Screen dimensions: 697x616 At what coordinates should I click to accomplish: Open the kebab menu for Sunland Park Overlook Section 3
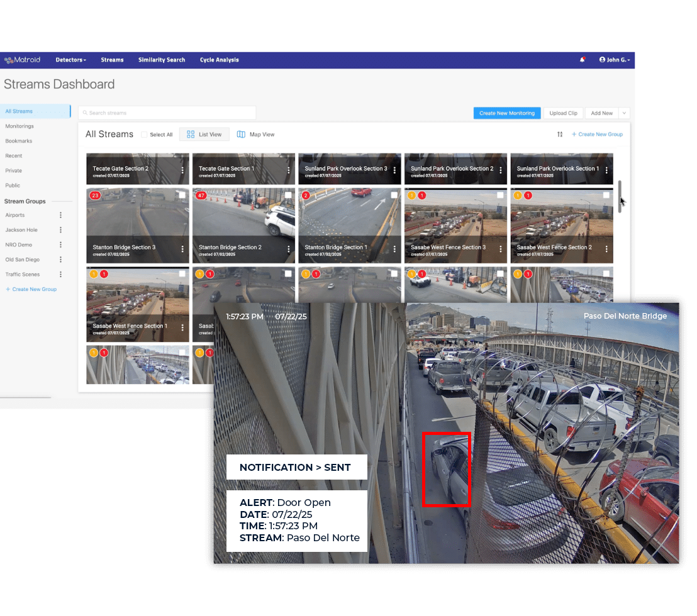tap(394, 170)
